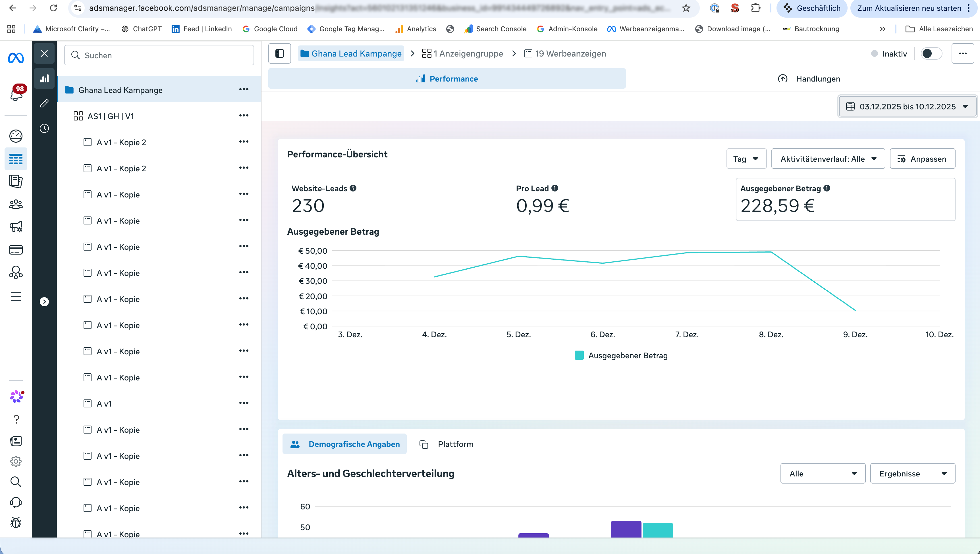Select the campaigns table icon in sidebar
The height and width of the screenshot is (554, 980).
pos(16,159)
